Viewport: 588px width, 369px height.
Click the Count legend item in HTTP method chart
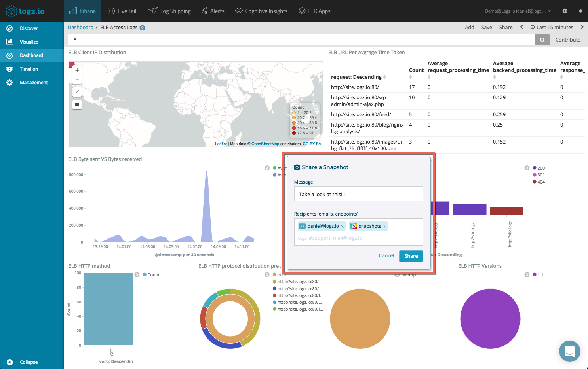[151, 275]
